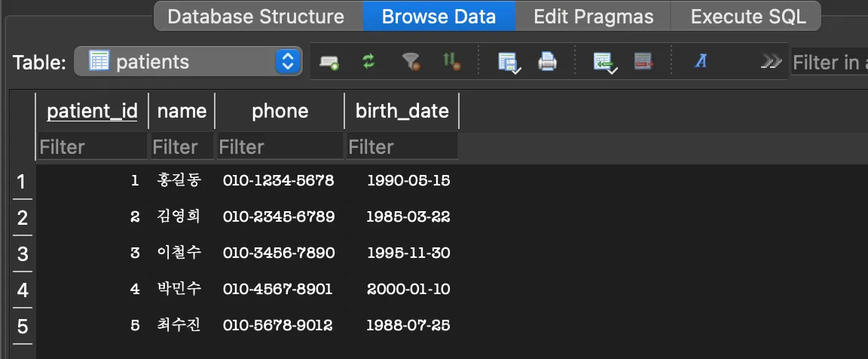Select the Browse Data tab

click(439, 17)
